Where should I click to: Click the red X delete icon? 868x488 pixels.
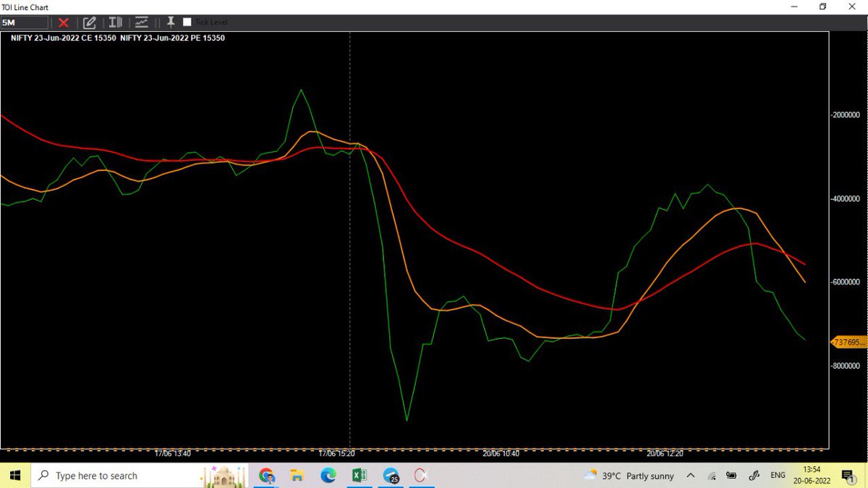(x=64, y=22)
